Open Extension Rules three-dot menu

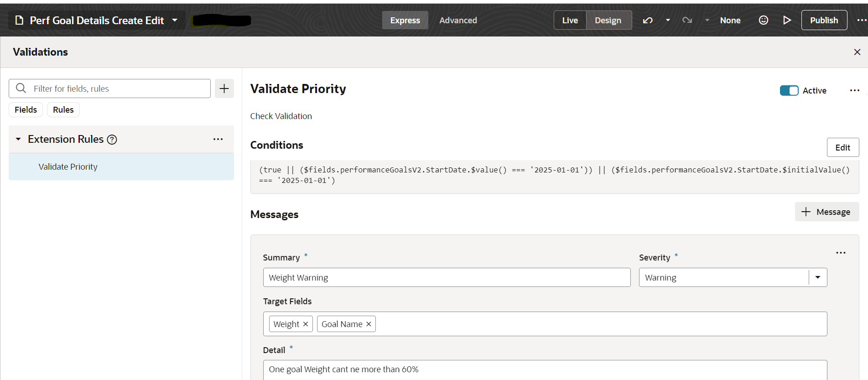tap(218, 139)
